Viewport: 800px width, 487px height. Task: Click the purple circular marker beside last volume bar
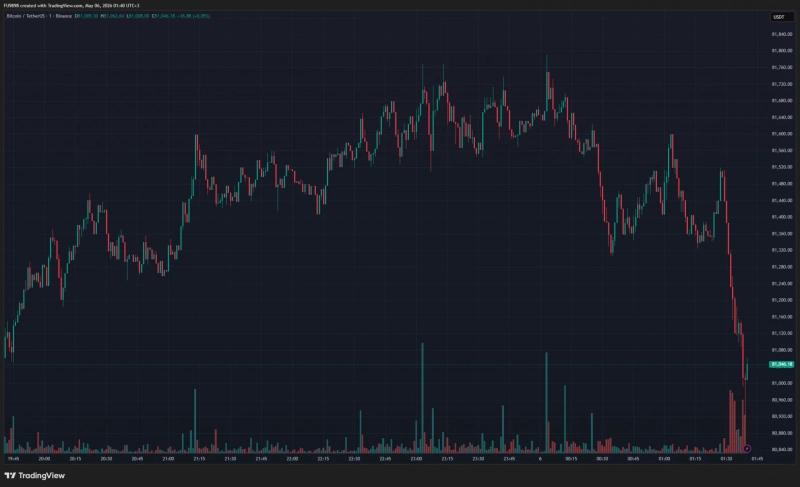[747, 449]
